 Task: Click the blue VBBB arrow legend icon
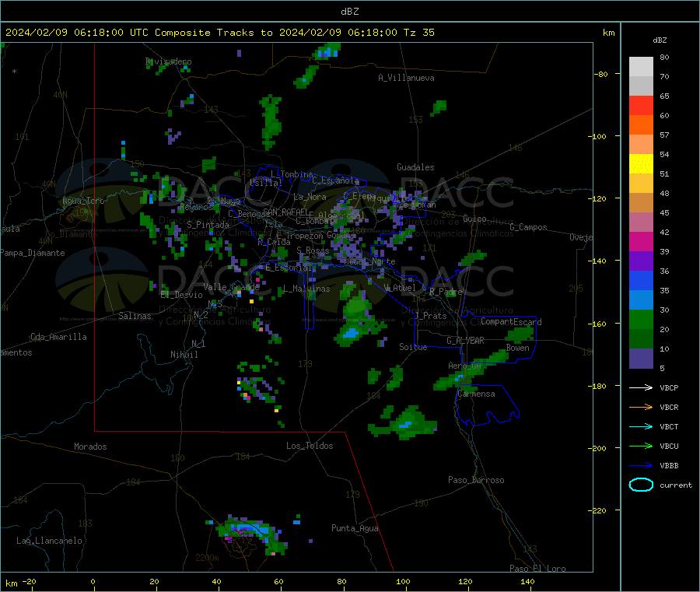point(641,466)
